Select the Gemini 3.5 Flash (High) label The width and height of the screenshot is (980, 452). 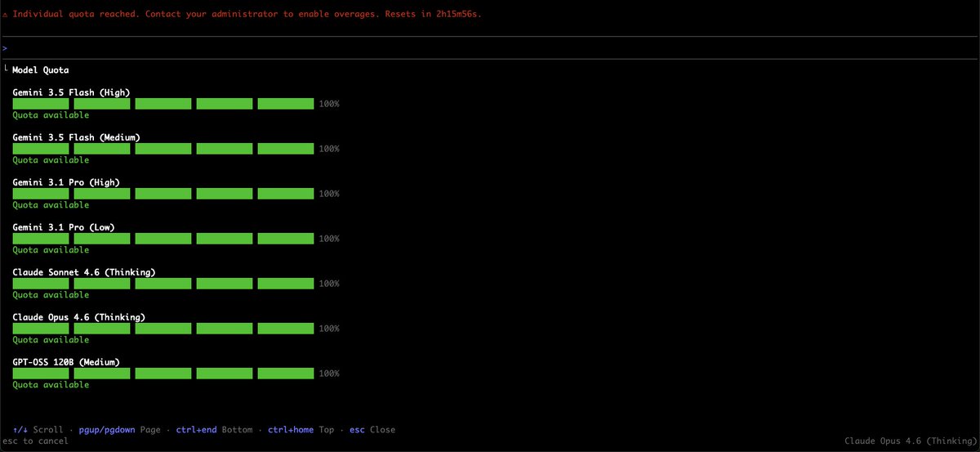pos(71,92)
